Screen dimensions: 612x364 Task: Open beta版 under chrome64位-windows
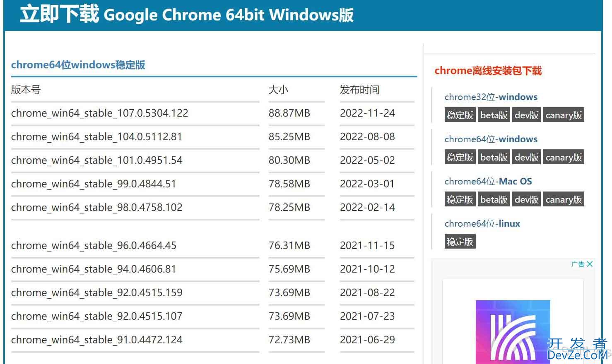(x=494, y=157)
